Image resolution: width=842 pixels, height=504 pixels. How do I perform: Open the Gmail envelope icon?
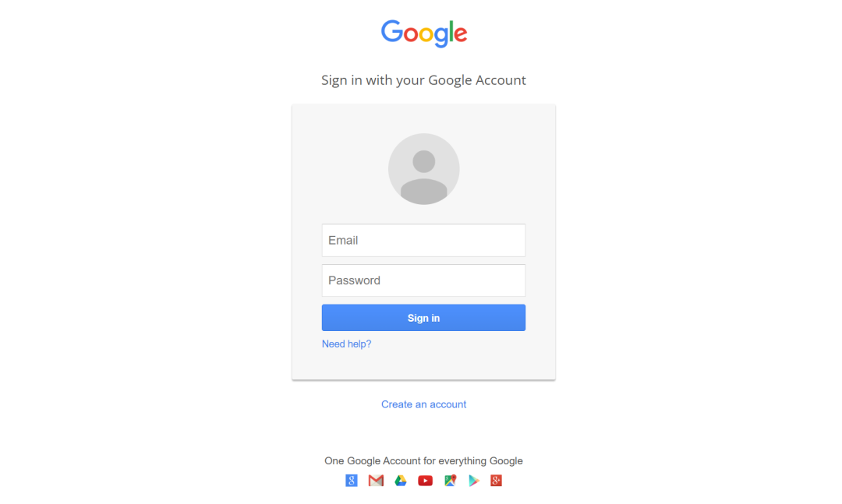pyautogui.click(x=376, y=481)
